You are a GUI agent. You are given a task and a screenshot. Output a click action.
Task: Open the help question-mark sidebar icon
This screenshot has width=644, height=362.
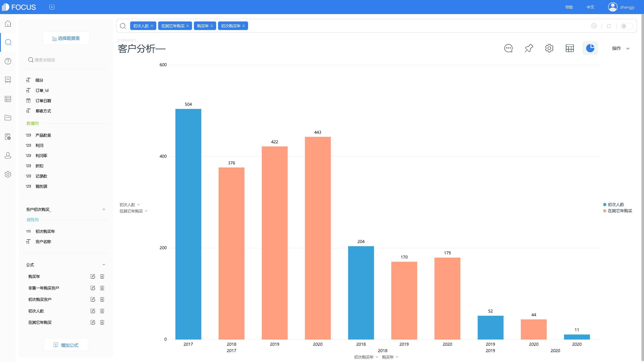click(8, 61)
